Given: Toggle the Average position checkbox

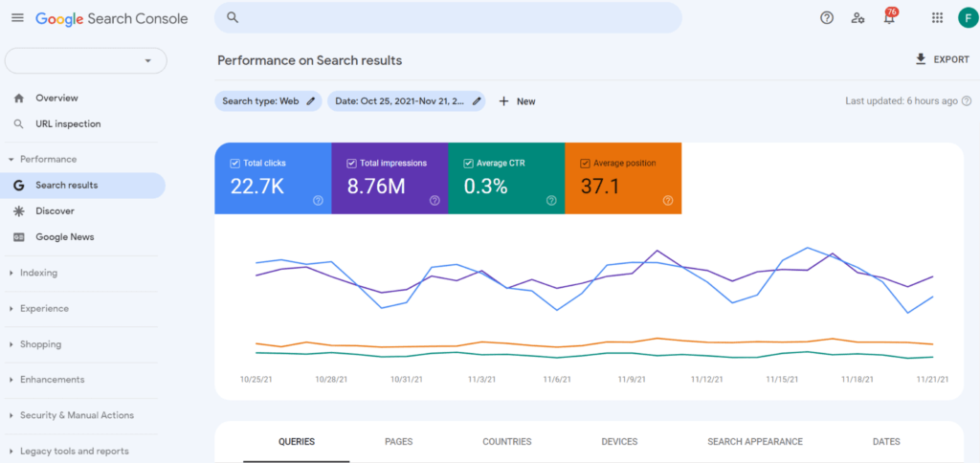Looking at the screenshot, I should (x=585, y=164).
